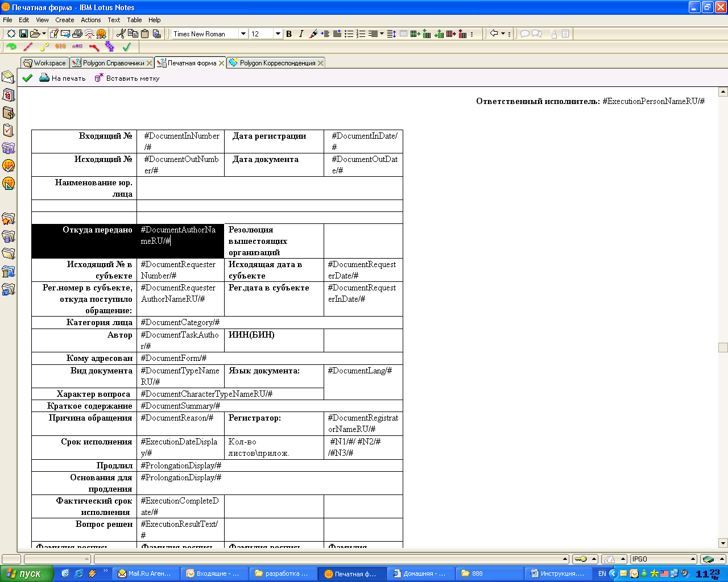Open the Mail icon in the bookmark bar

pos(8,77)
